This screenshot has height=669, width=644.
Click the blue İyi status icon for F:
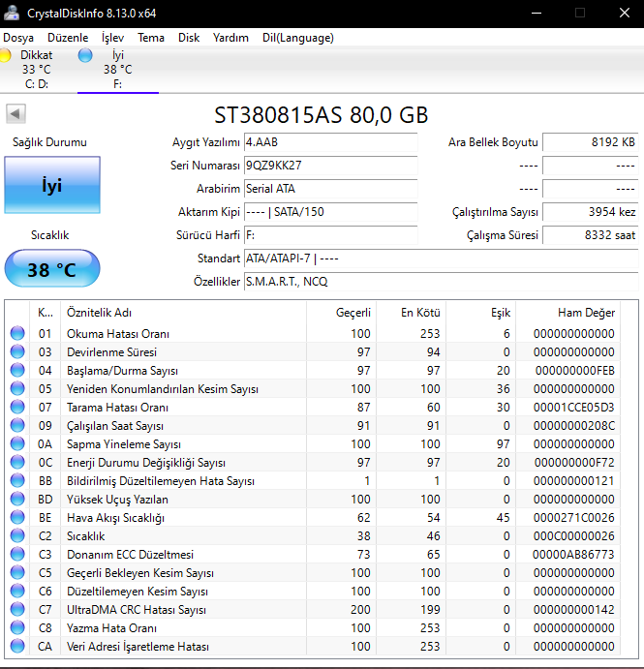tap(85, 56)
